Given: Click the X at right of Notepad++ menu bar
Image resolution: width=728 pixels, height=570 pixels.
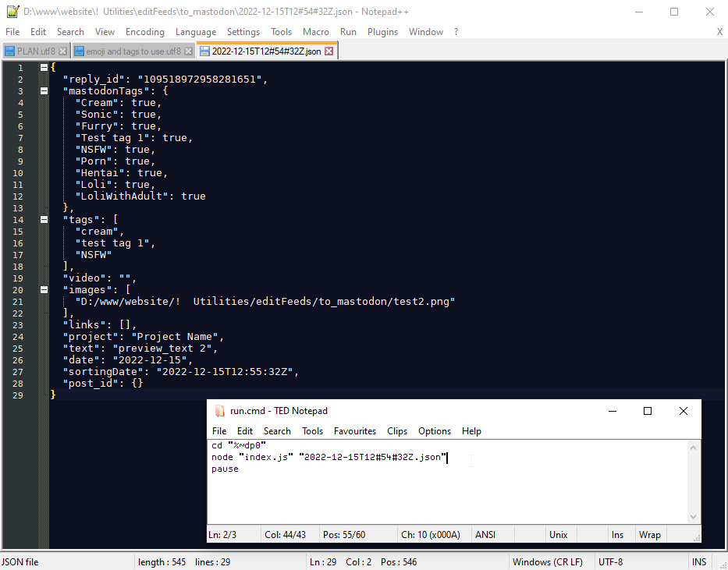Looking at the screenshot, I should (719, 32).
